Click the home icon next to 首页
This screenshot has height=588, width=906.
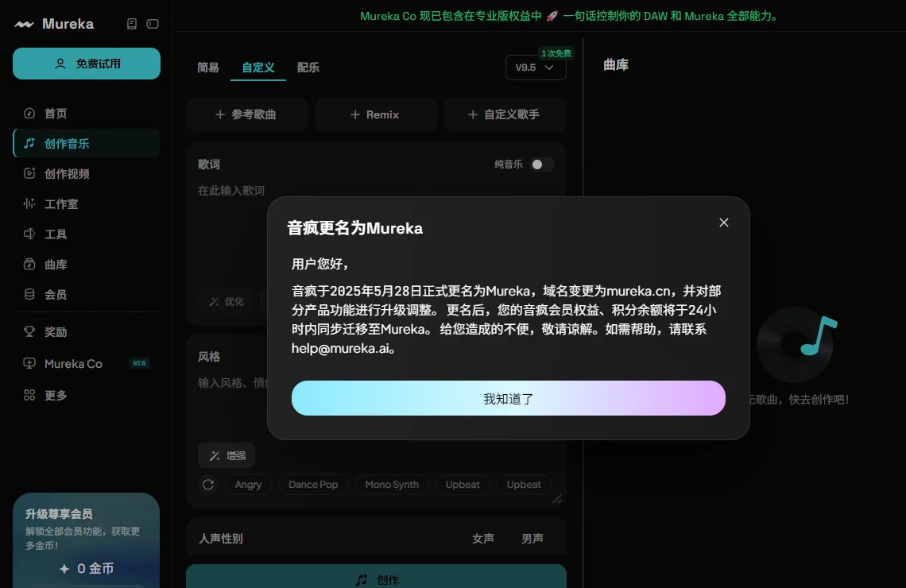pyautogui.click(x=29, y=113)
